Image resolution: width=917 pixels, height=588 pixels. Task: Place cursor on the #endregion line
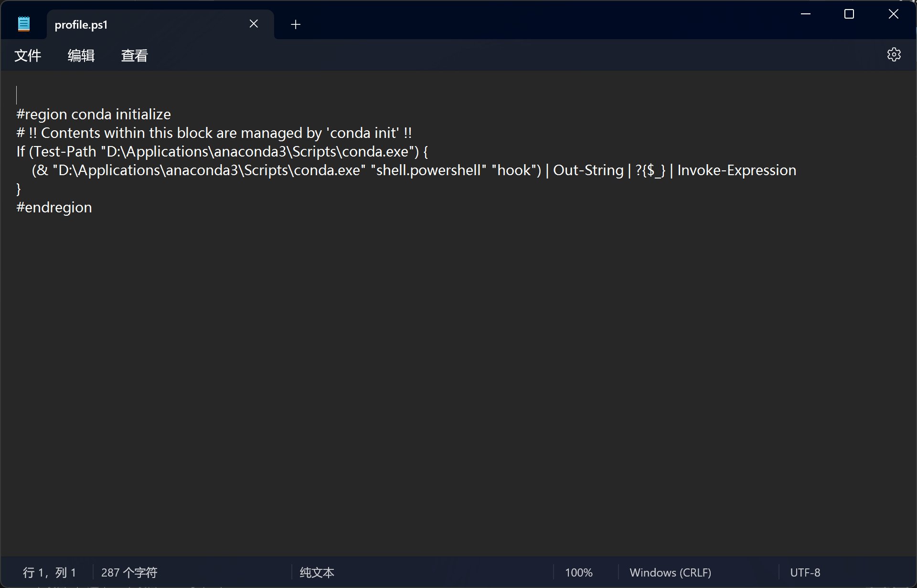54,208
